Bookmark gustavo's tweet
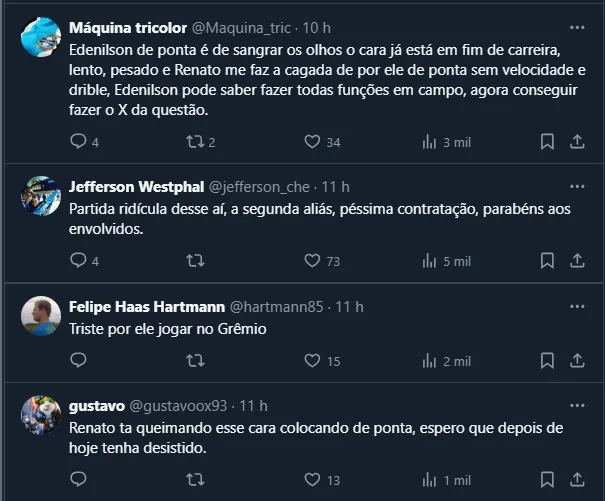Viewport: 605px width, 501px height. [x=547, y=479]
